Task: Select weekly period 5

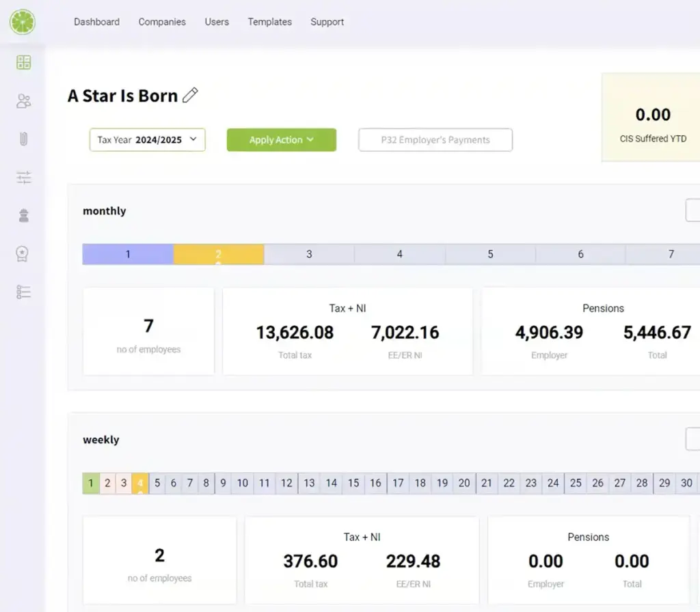Action: click(157, 483)
